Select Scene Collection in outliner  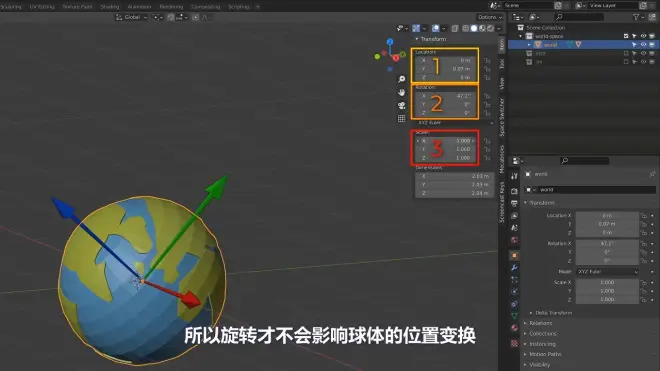(x=546, y=28)
